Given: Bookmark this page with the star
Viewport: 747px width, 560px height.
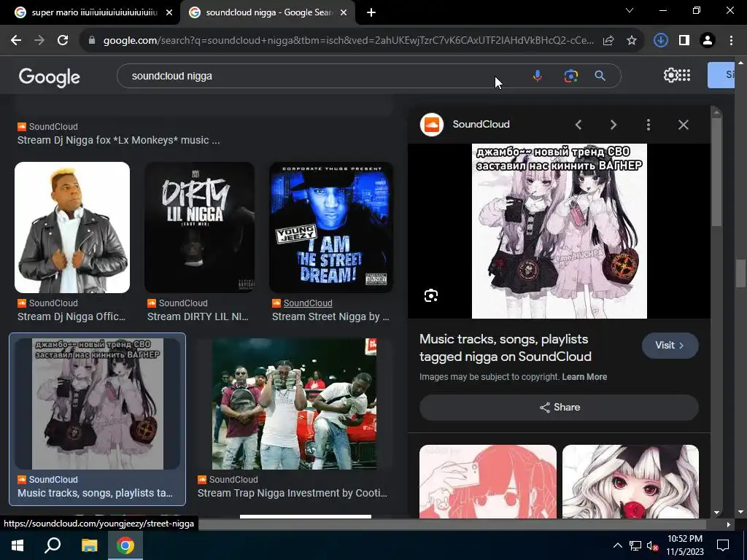Looking at the screenshot, I should (x=632, y=41).
